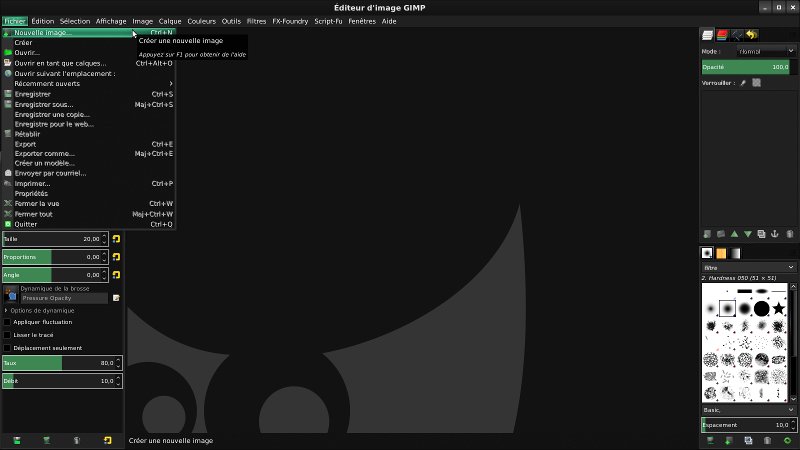The image size is (800, 450).
Task: Switch to the Gradients tab icon
Action: 735,253
